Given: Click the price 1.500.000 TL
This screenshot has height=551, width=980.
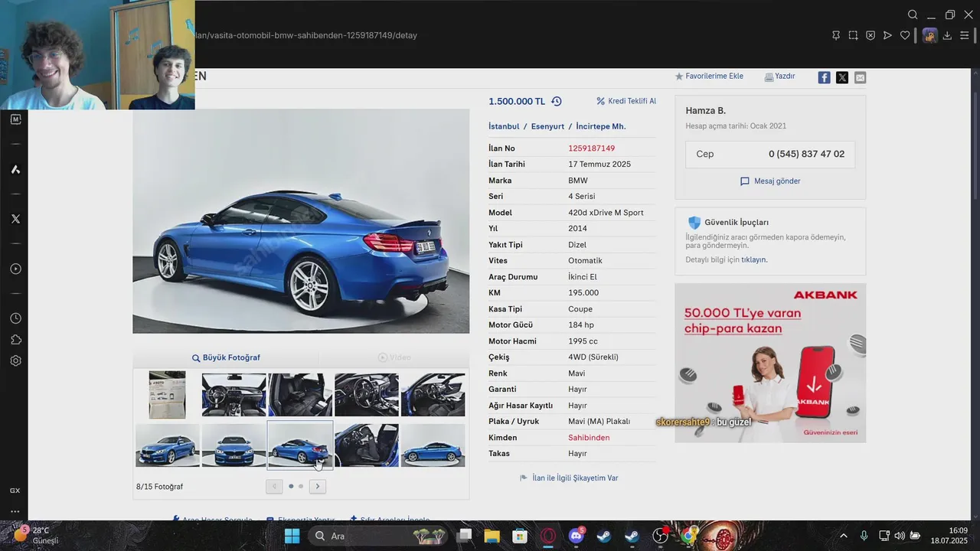Looking at the screenshot, I should coord(517,101).
